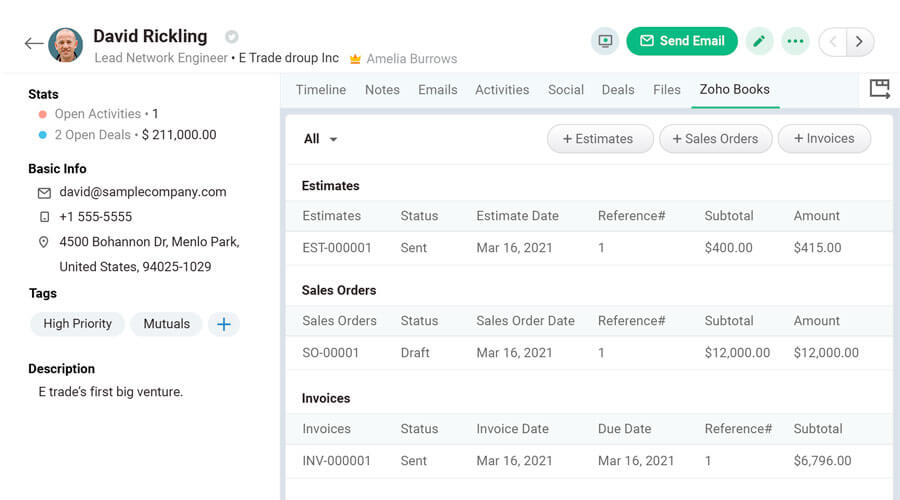
Task: Open the Activities tab
Action: 502,90
